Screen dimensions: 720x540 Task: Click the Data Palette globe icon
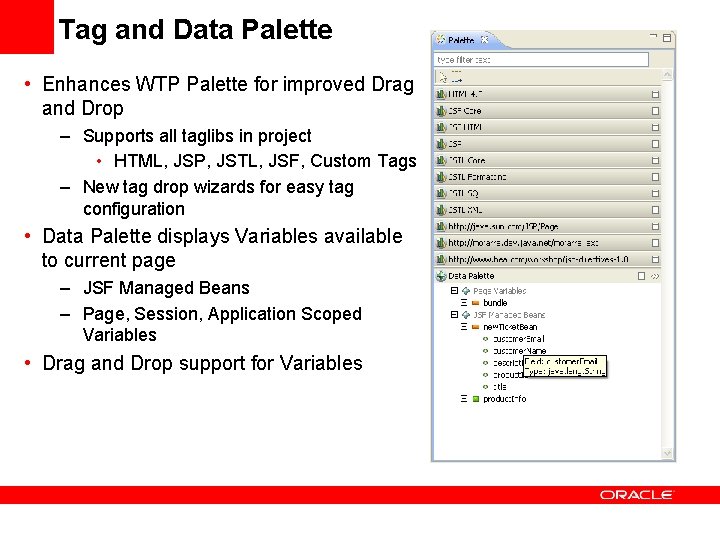click(x=441, y=276)
